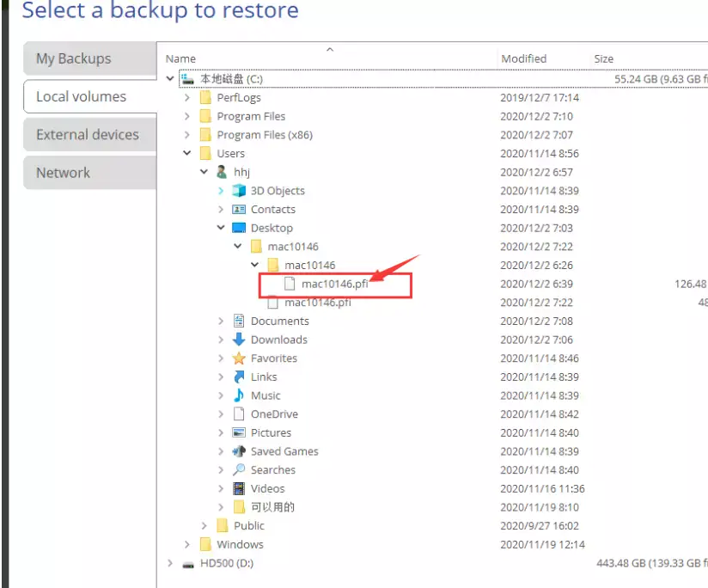Click the 2020/11/16 11:36 date of Videos
The image size is (708, 588).
[x=542, y=488]
